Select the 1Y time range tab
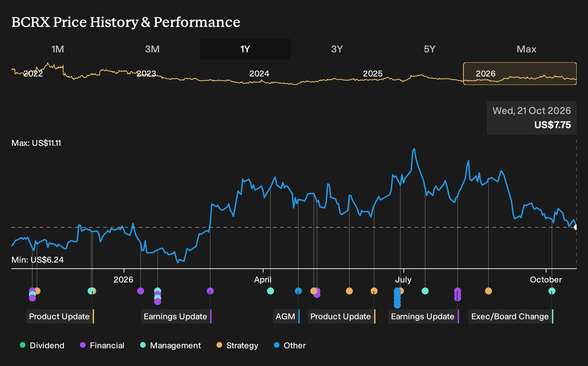This screenshot has height=366, width=588. point(246,49)
